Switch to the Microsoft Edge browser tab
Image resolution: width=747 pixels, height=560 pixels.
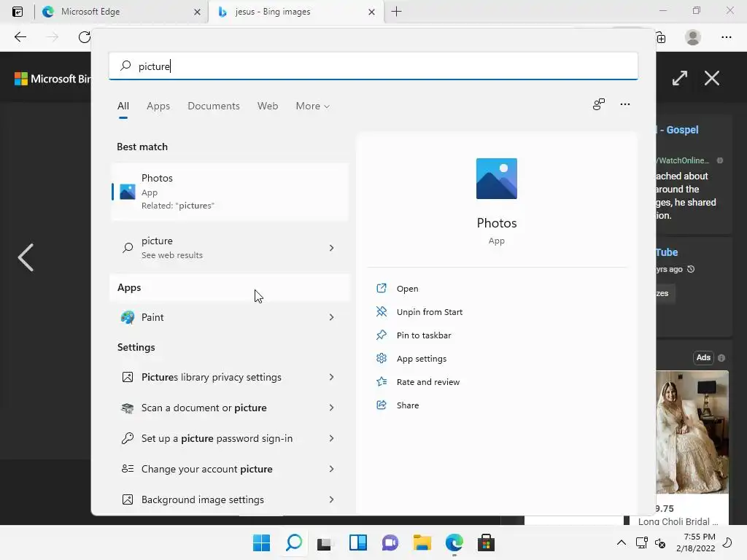pyautogui.click(x=122, y=12)
